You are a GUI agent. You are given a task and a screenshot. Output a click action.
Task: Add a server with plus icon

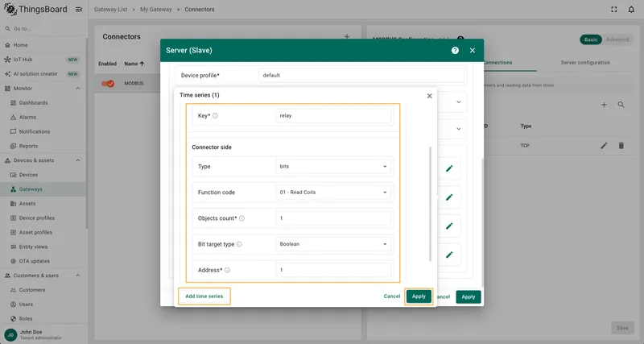604,105
